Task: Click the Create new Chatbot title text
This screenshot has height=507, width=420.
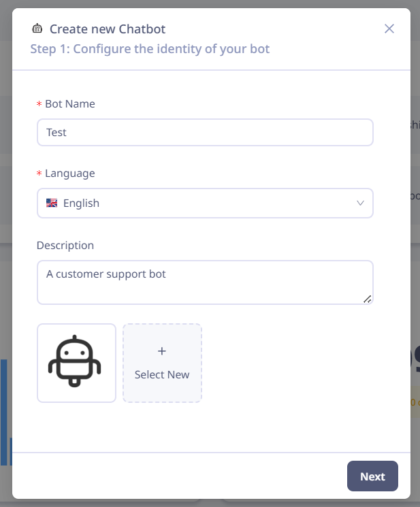Action: tap(108, 29)
